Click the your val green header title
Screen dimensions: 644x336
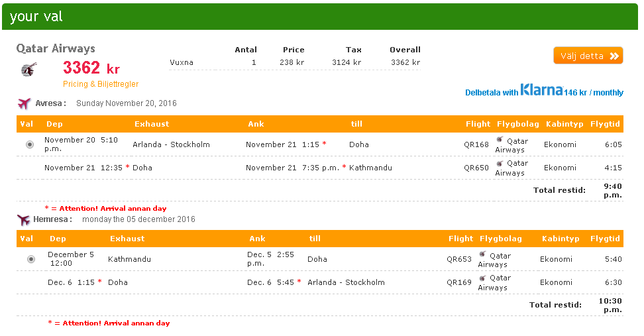click(36, 17)
